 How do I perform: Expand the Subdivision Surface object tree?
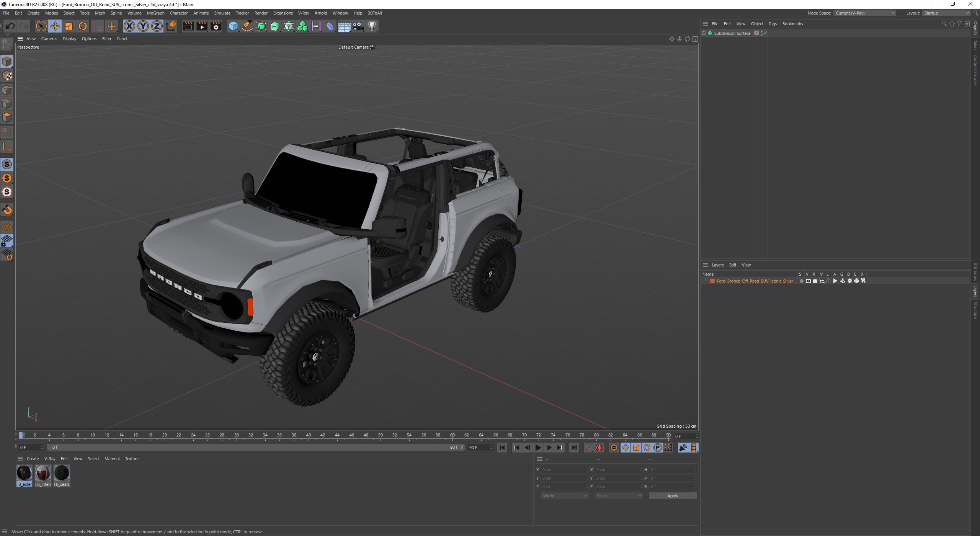point(704,33)
